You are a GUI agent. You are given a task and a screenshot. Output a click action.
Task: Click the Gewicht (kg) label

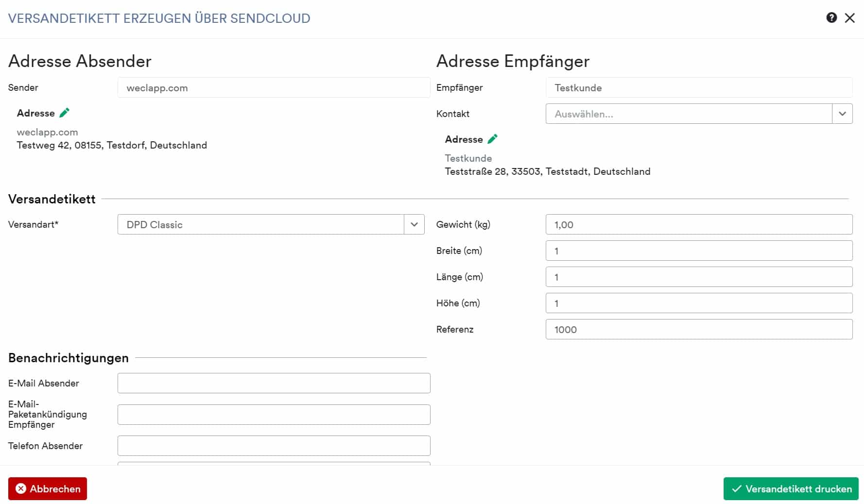pyautogui.click(x=463, y=224)
